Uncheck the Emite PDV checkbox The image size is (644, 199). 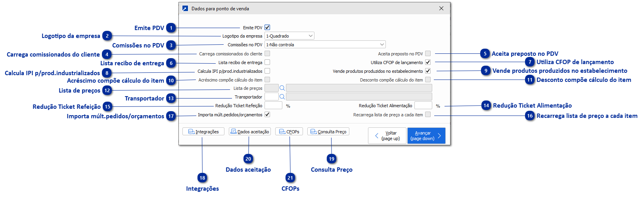(x=267, y=27)
